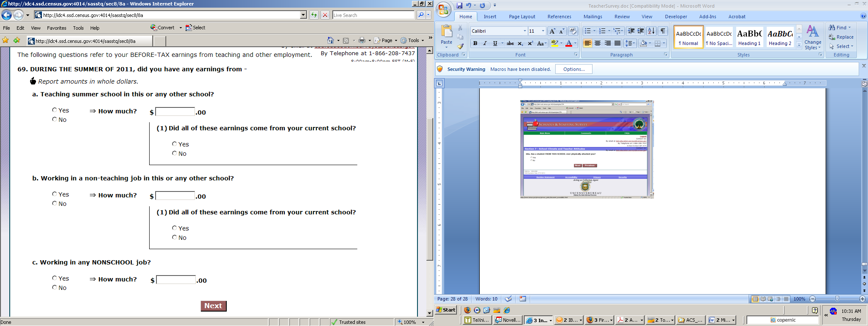868x326 pixels.
Task: Click Options in the Security Warning bar
Action: point(574,69)
